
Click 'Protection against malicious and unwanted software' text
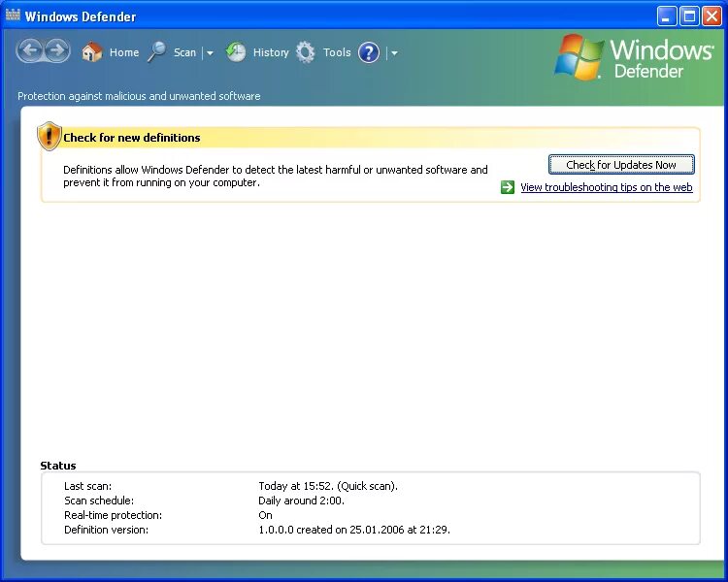139,96
